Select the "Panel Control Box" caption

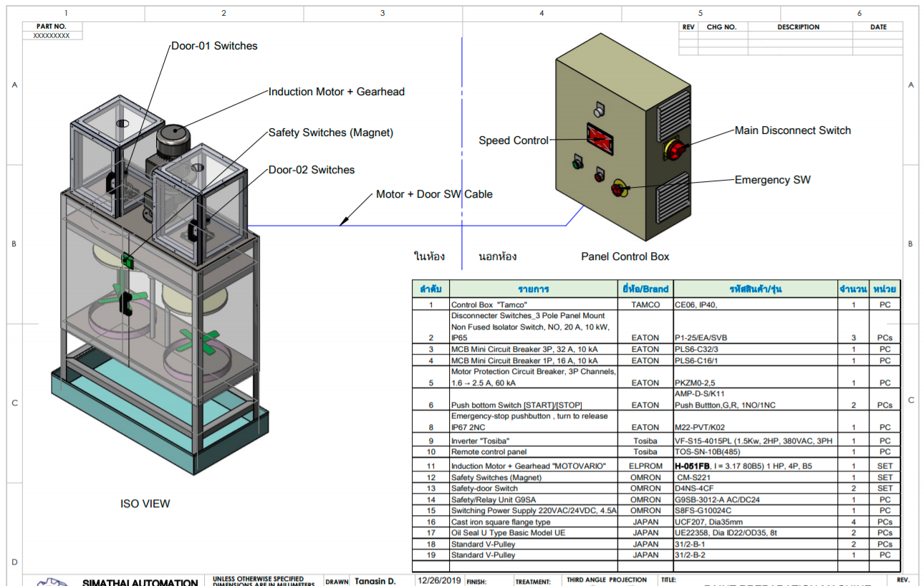tap(625, 256)
